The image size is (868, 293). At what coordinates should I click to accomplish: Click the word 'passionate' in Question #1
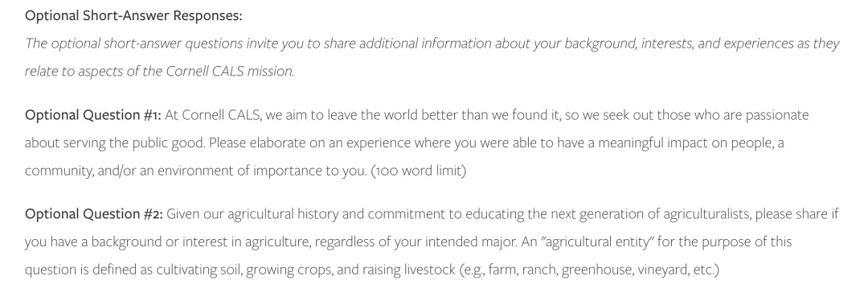(x=776, y=115)
